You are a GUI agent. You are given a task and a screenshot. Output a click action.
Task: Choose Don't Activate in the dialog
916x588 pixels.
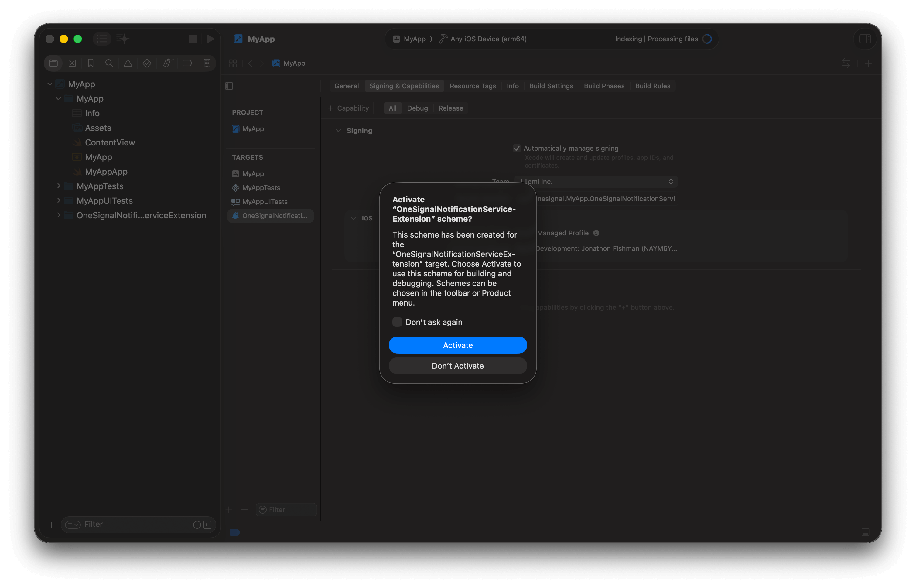(x=457, y=365)
